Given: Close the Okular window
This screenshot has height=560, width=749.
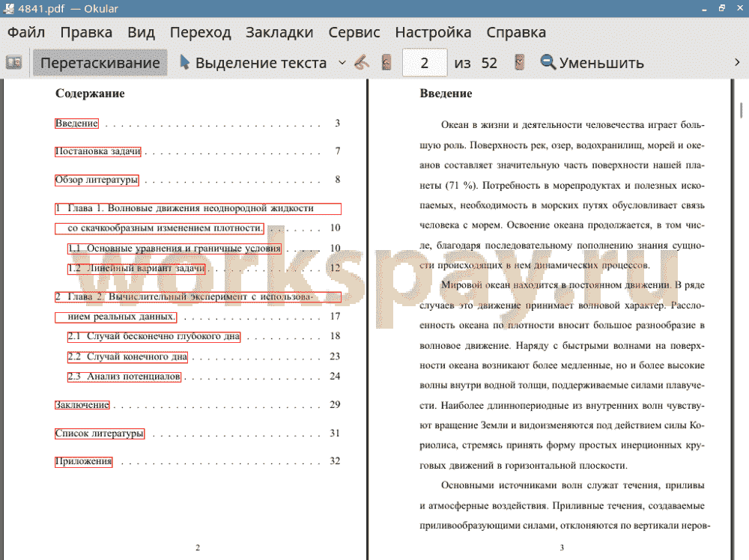Looking at the screenshot, I should [739, 8].
